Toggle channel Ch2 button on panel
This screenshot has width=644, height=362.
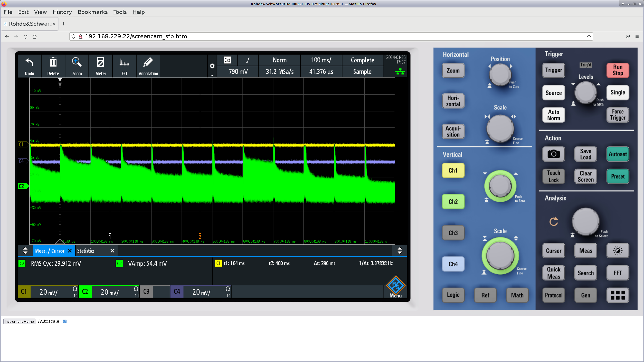[x=453, y=202]
